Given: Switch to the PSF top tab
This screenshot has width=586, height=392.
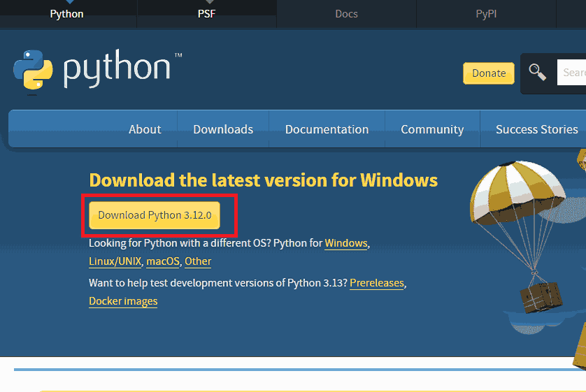Looking at the screenshot, I should click(207, 14).
